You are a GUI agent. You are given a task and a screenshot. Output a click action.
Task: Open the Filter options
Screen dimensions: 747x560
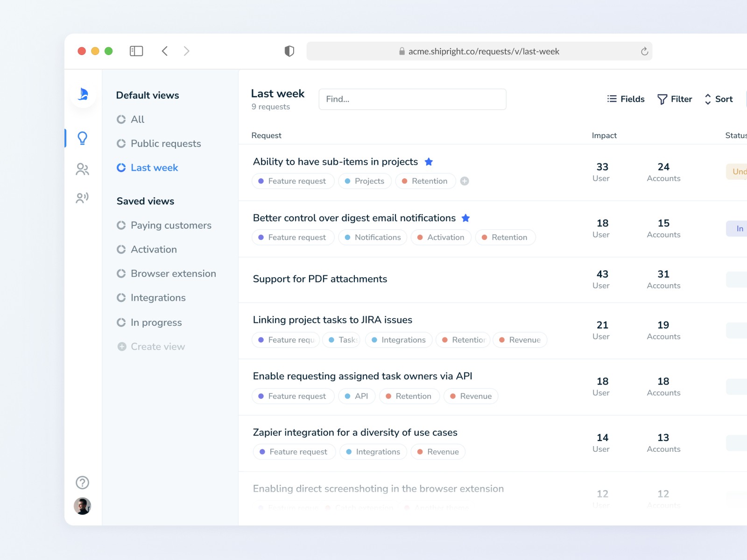pos(675,99)
